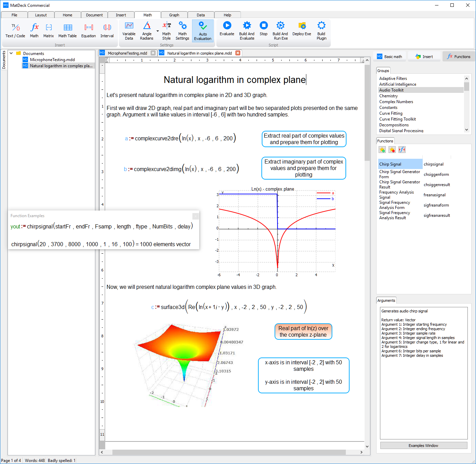The height and width of the screenshot is (464, 476).
Task: Open Variable Data settings
Action: 129,31
